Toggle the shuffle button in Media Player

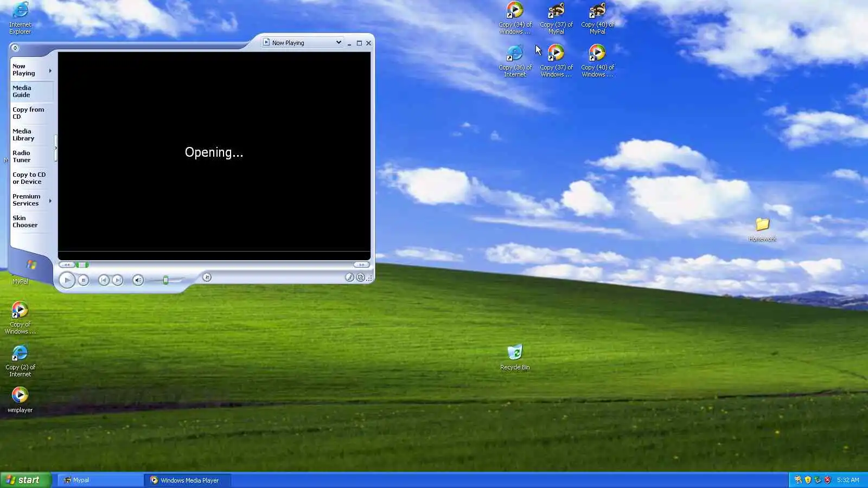(207, 278)
